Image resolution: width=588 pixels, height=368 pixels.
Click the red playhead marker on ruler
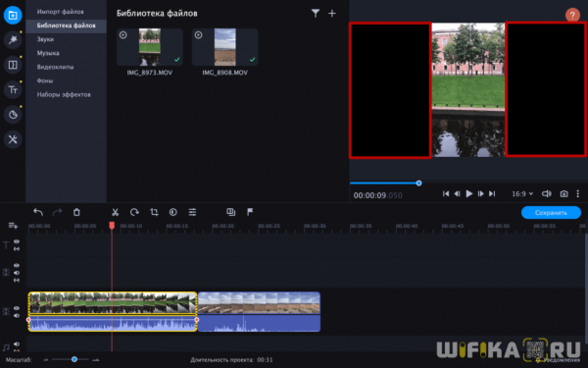coord(112,225)
